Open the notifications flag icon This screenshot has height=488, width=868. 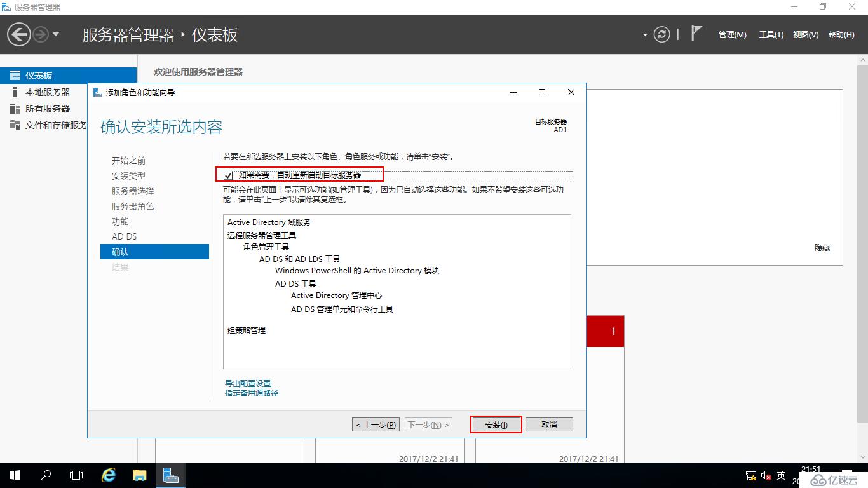click(696, 34)
